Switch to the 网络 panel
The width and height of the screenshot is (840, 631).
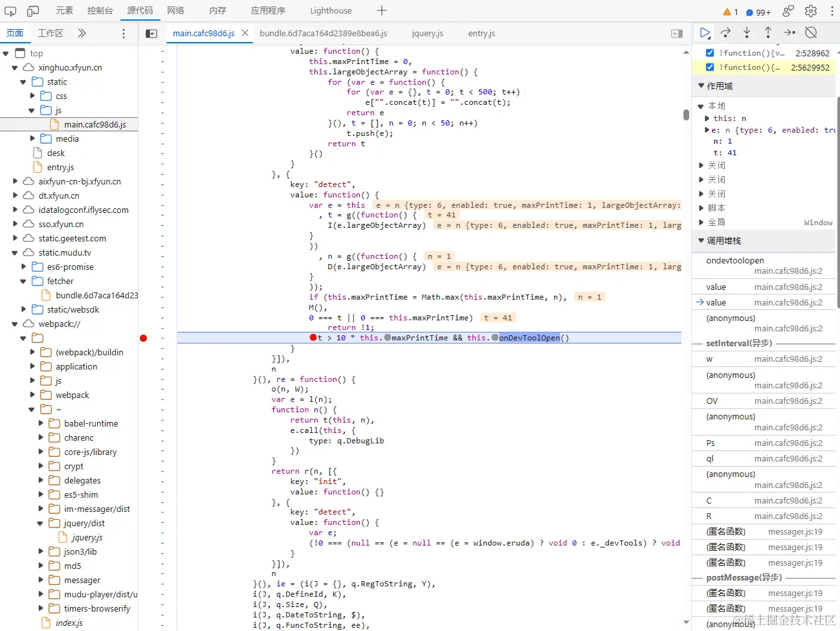pyautogui.click(x=175, y=10)
